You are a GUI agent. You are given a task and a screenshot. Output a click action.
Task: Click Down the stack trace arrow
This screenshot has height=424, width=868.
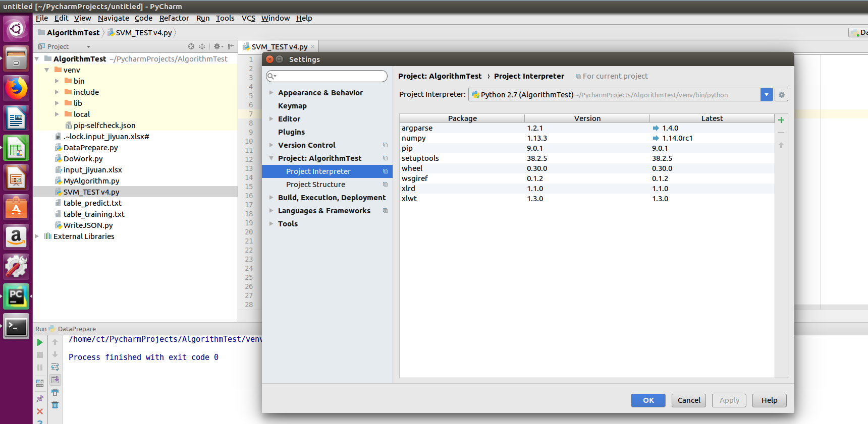(55, 354)
